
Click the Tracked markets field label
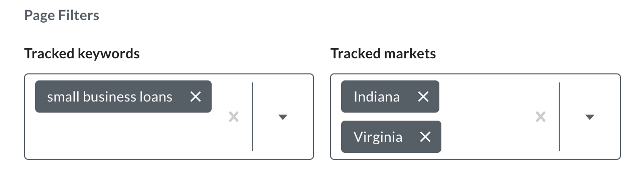point(383,53)
